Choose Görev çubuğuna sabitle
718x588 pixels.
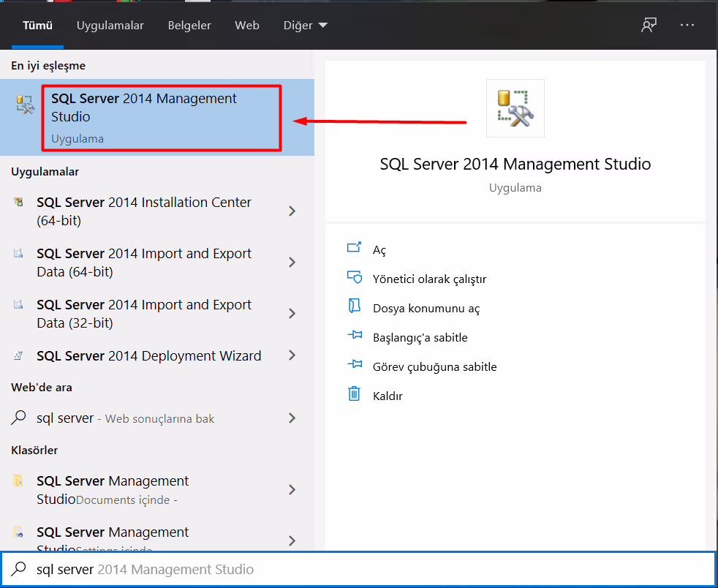coord(434,367)
